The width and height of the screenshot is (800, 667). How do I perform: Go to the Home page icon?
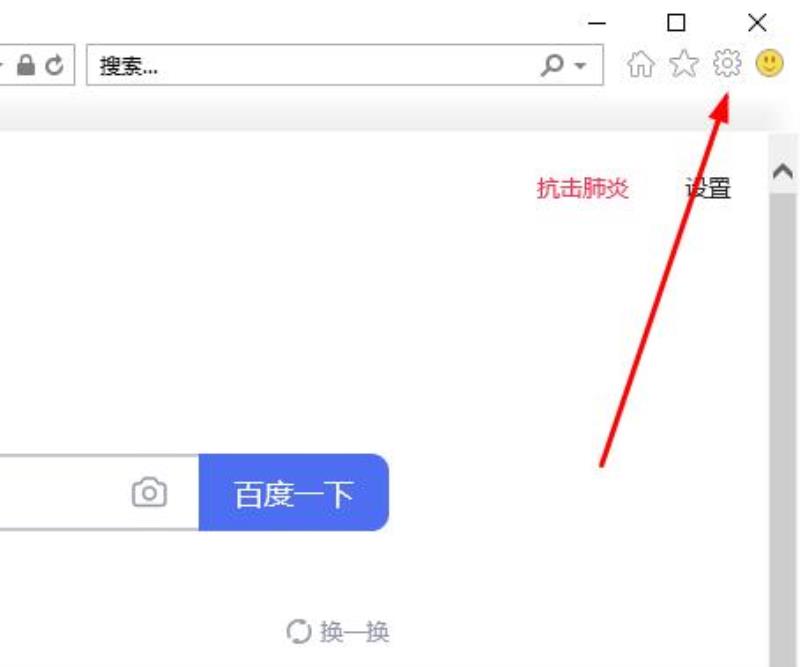(x=641, y=64)
